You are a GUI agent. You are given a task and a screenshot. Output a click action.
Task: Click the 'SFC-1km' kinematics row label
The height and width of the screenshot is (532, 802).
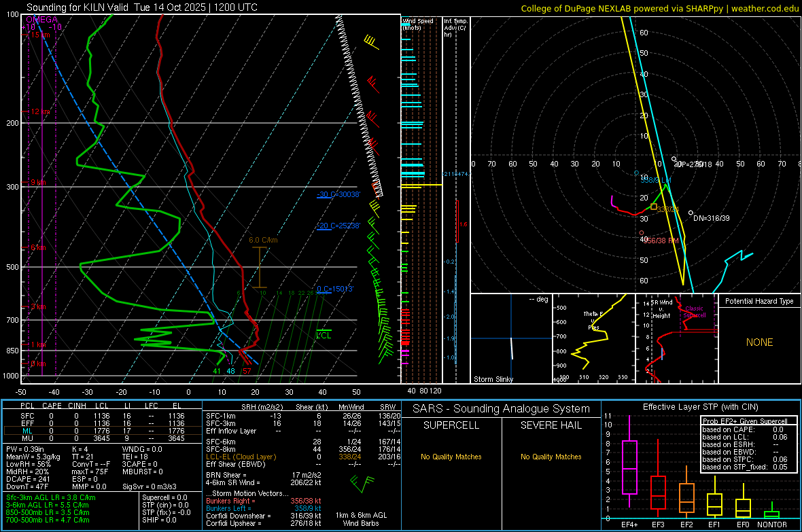pyautogui.click(x=221, y=416)
